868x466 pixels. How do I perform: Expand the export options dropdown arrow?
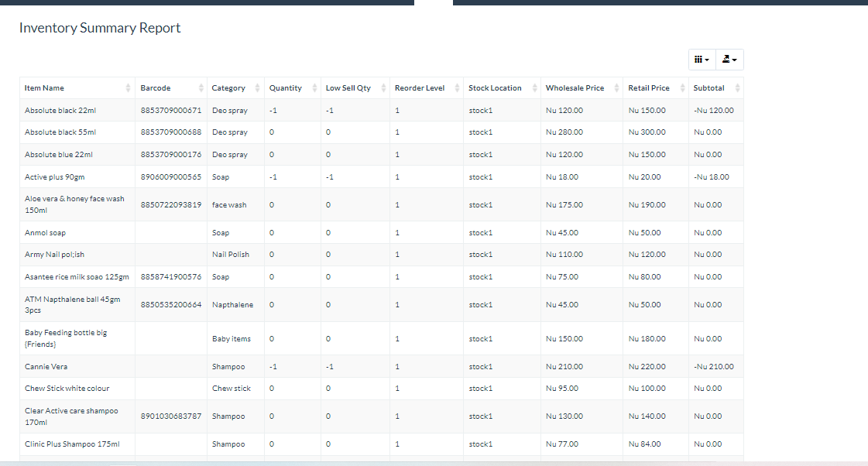pyautogui.click(x=735, y=59)
